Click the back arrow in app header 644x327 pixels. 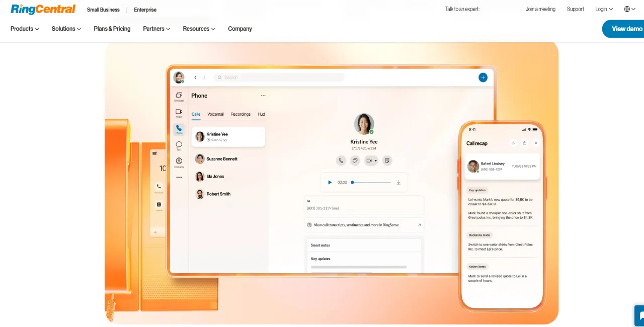tap(195, 77)
